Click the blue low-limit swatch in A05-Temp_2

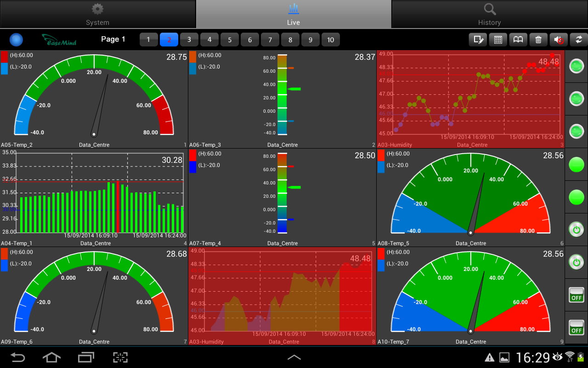(x=4, y=69)
